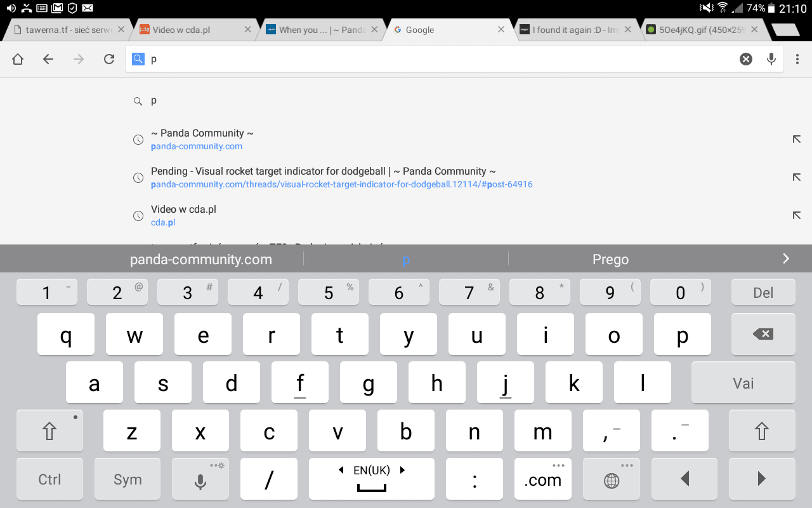Tap the Sym key to show symbols
The height and width of the screenshot is (508, 812).
[127, 479]
